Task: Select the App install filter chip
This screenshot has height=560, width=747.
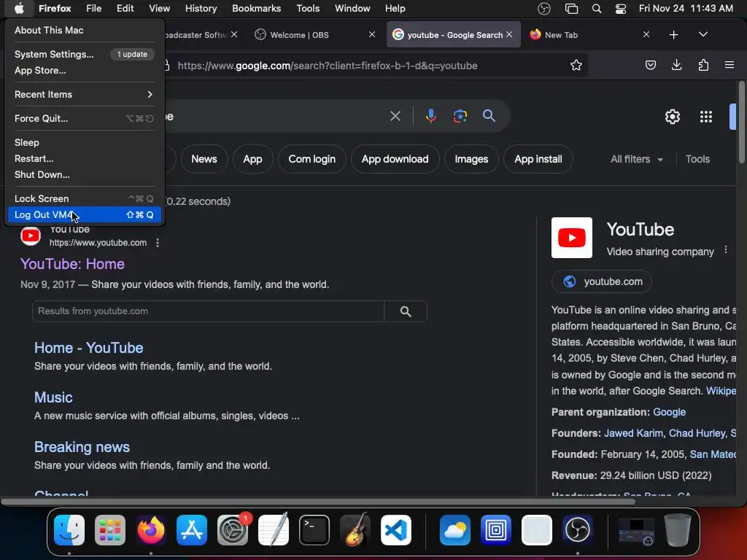Action: point(538,159)
